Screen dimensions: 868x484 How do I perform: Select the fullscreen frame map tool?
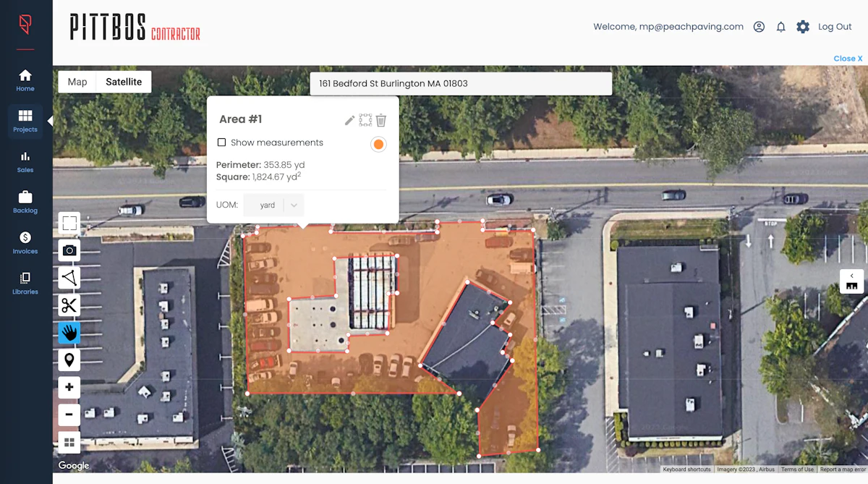(69, 223)
